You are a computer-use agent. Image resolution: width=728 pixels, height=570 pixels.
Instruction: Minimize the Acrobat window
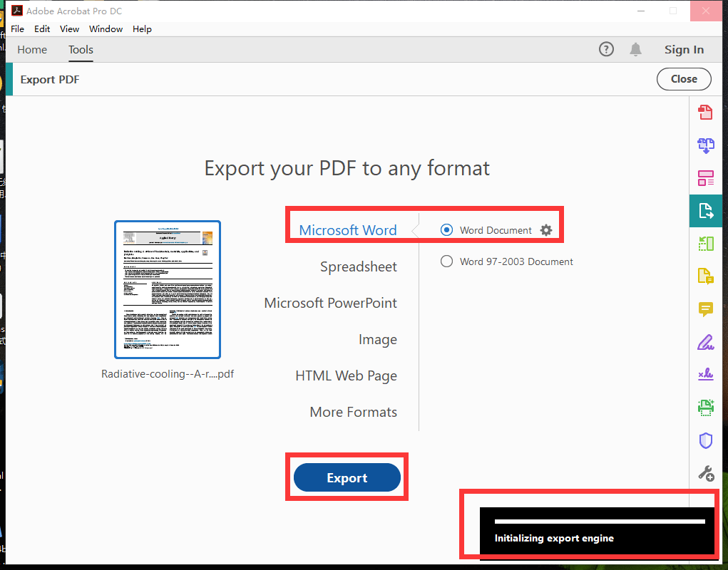click(641, 11)
